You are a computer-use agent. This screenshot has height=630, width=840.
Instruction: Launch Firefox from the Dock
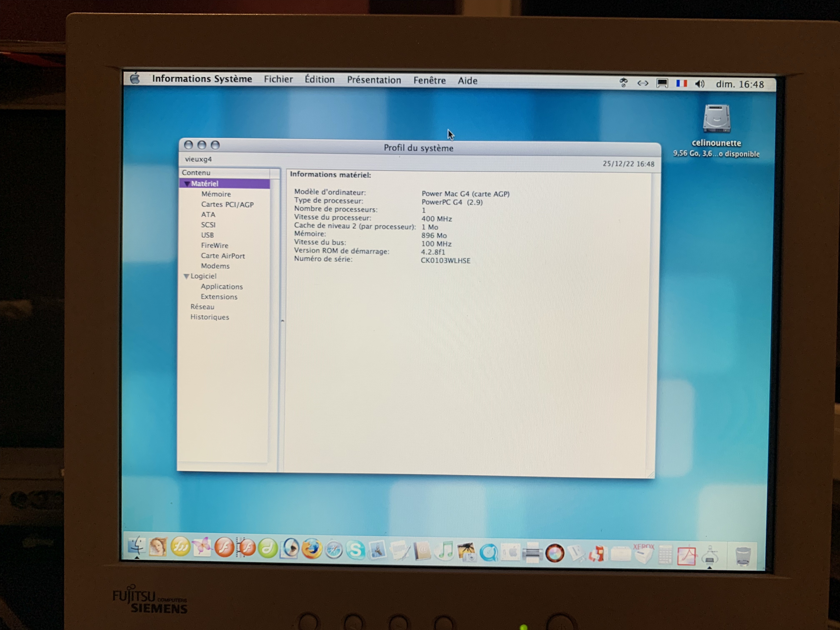pyautogui.click(x=312, y=549)
